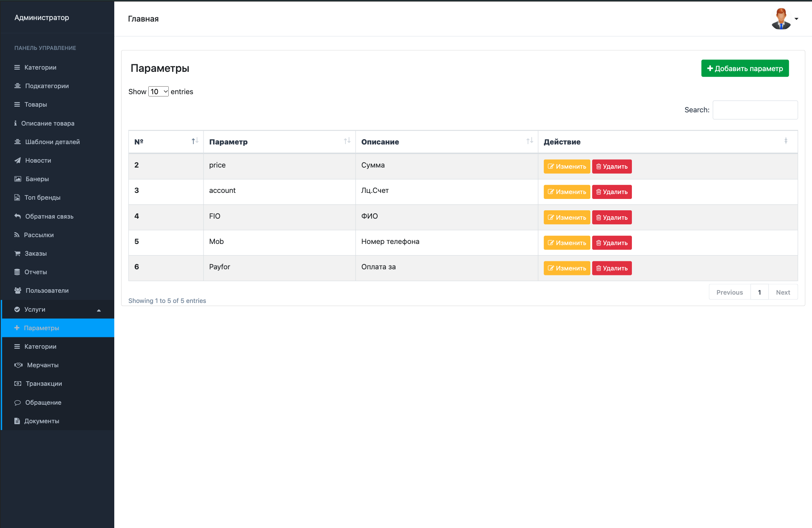This screenshot has width=812, height=528.
Task: Click the reply arrow Обратная связь icon
Action: (x=17, y=216)
